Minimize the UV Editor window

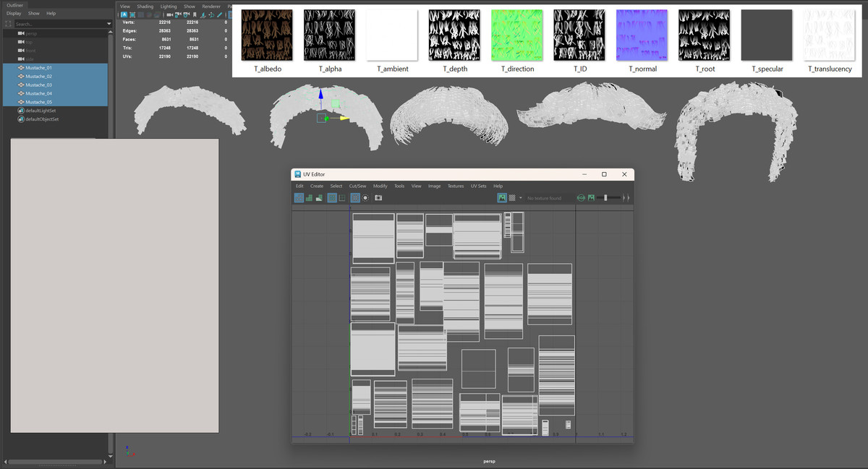click(x=584, y=174)
